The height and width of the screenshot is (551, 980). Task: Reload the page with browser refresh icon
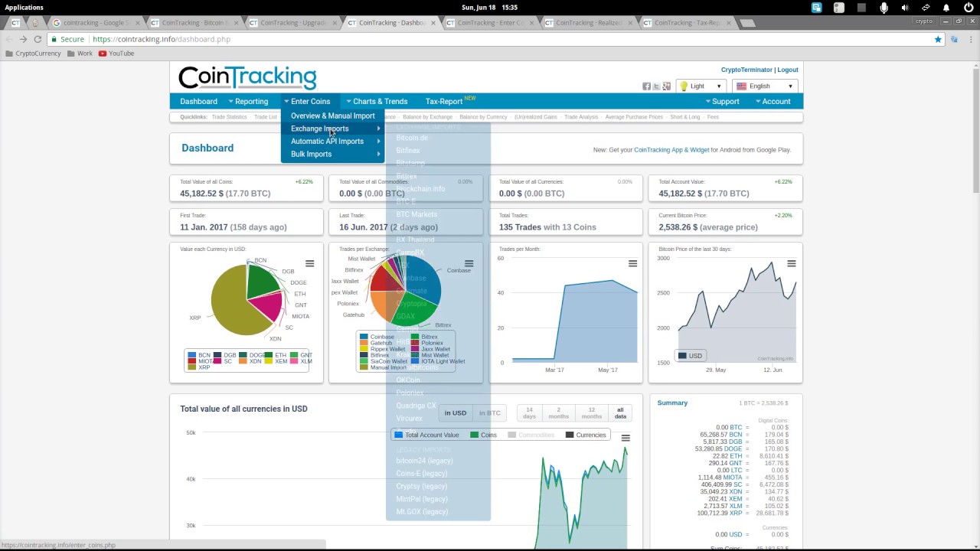[x=38, y=39]
